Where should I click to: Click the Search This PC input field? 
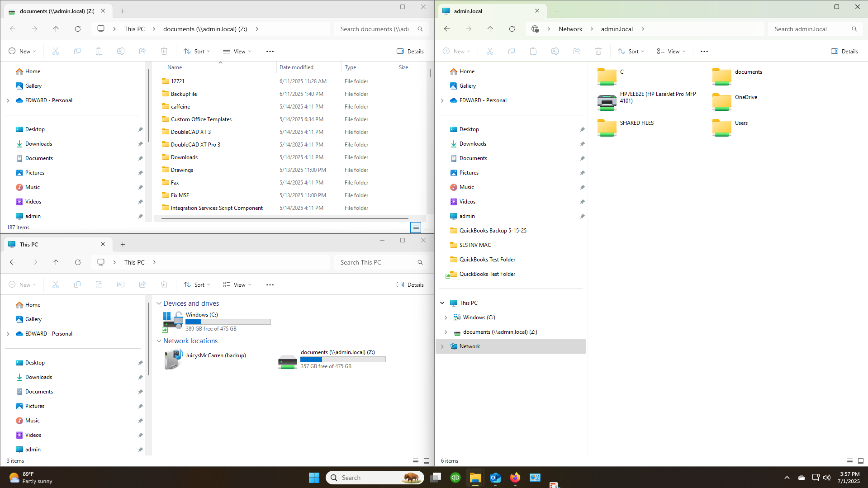coord(375,262)
